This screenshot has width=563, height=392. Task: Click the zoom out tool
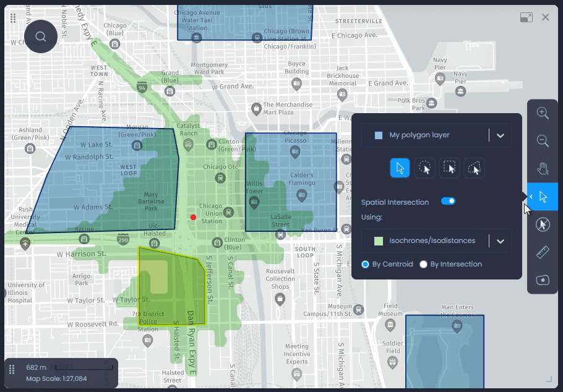(542, 141)
